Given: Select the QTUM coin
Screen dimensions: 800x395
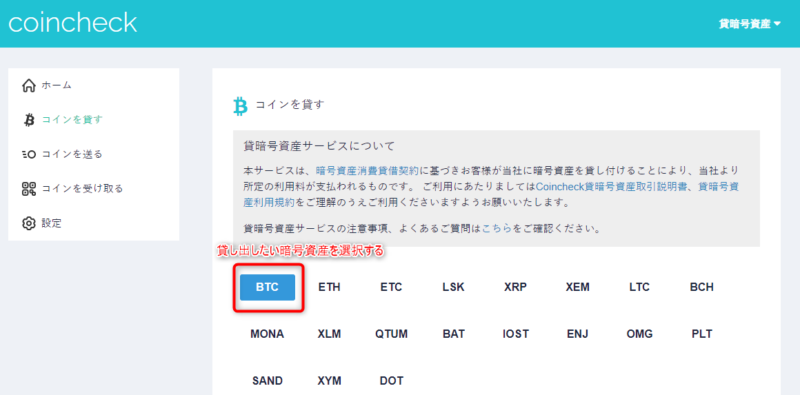Looking at the screenshot, I should click(x=391, y=334).
